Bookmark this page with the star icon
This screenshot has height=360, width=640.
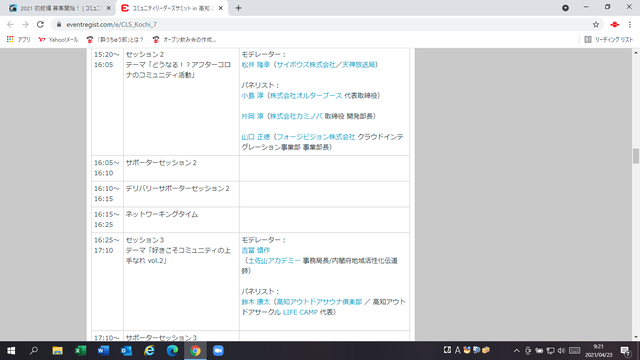click(x=596, y=24)
